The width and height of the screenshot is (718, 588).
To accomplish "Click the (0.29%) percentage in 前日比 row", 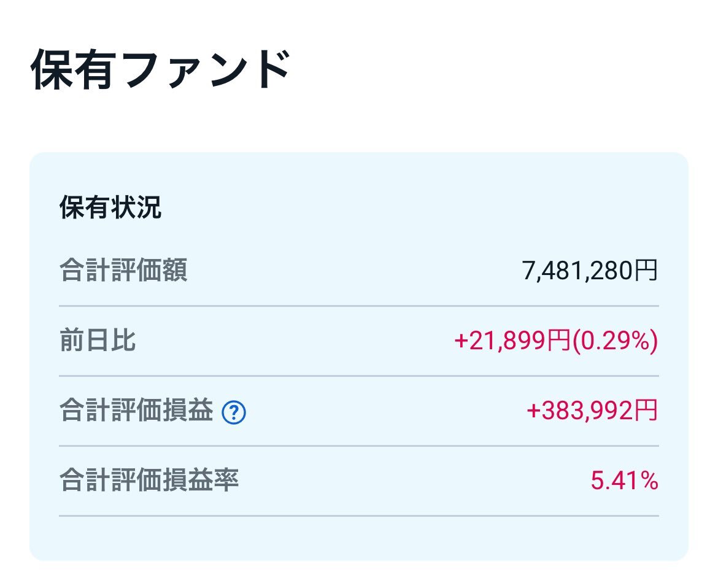I will point(614,341).
